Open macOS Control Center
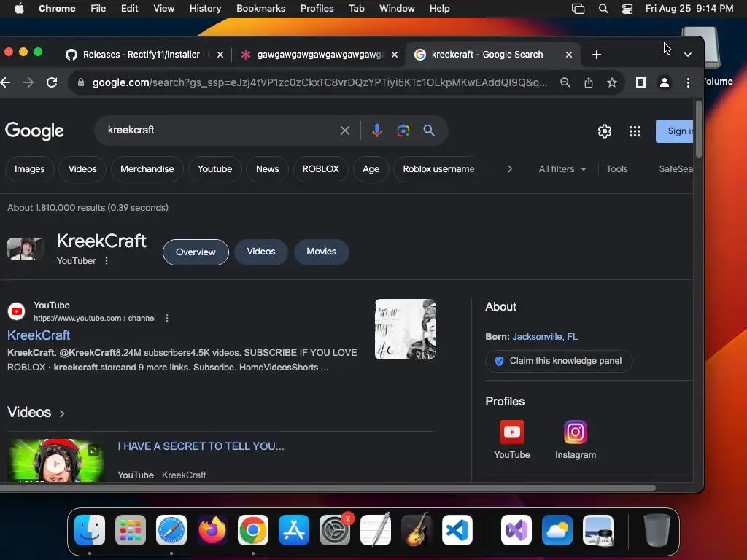The image size is (747, 560). (x=627, y=9)
